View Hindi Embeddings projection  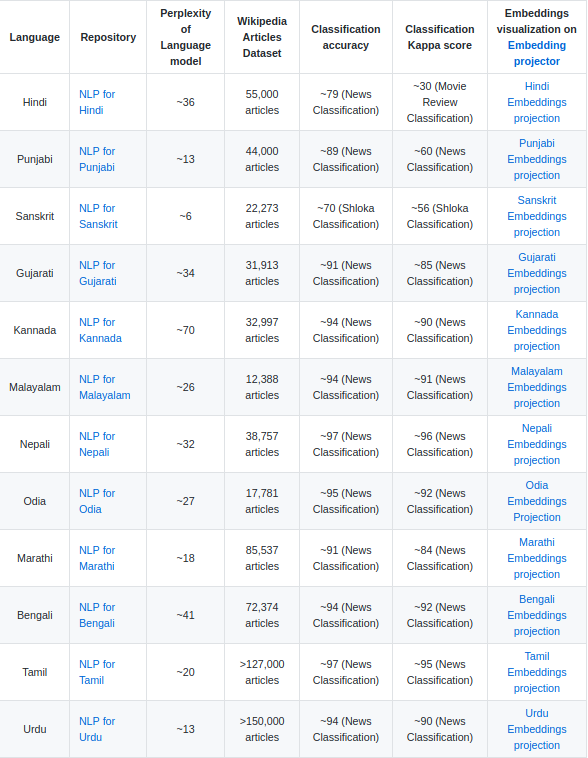[537, 102]
